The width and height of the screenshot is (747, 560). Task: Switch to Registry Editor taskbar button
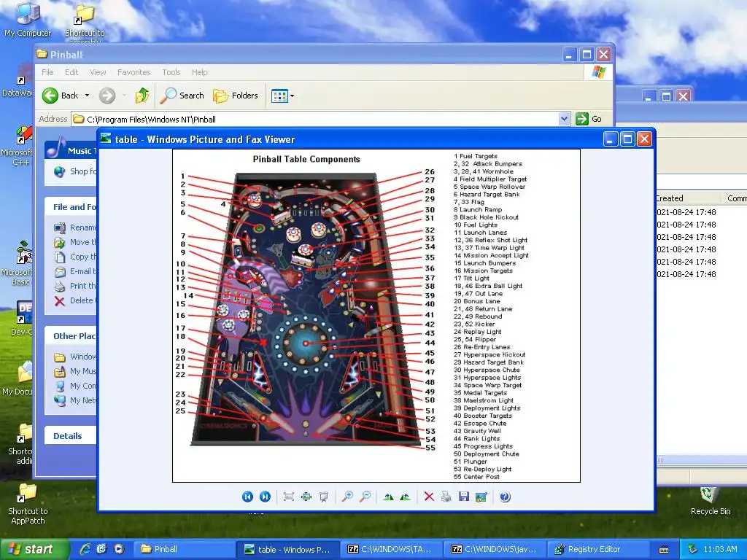click(x=597, y=549)
